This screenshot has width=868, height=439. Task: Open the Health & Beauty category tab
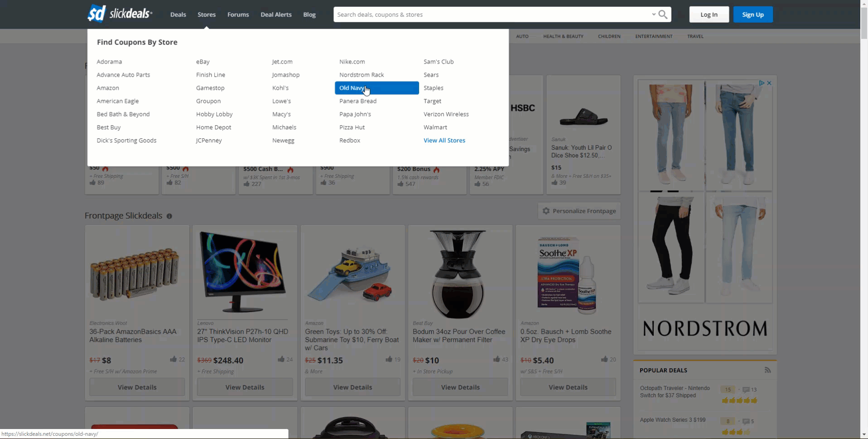[x=563, y=36]
